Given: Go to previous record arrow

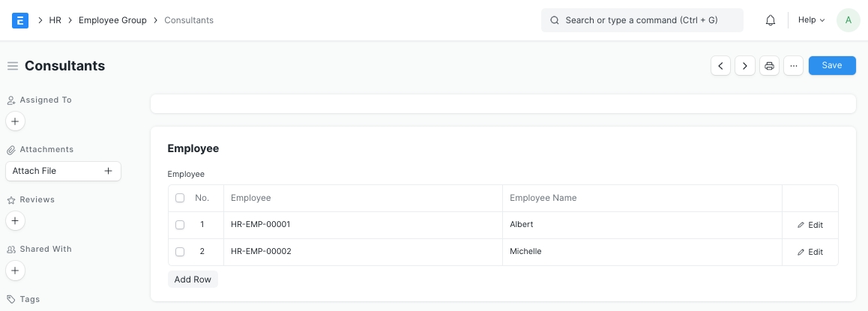Looking at the screenshot, I should (720, 66).
